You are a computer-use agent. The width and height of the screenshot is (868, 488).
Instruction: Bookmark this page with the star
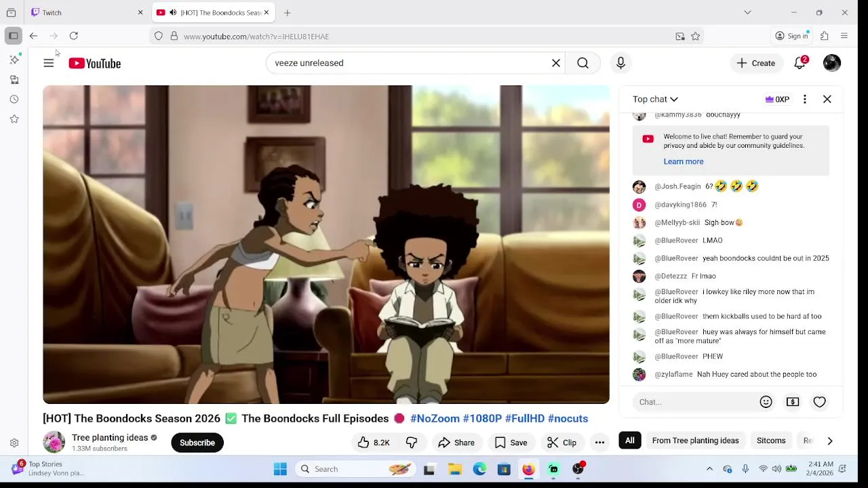tap(696, 37)
